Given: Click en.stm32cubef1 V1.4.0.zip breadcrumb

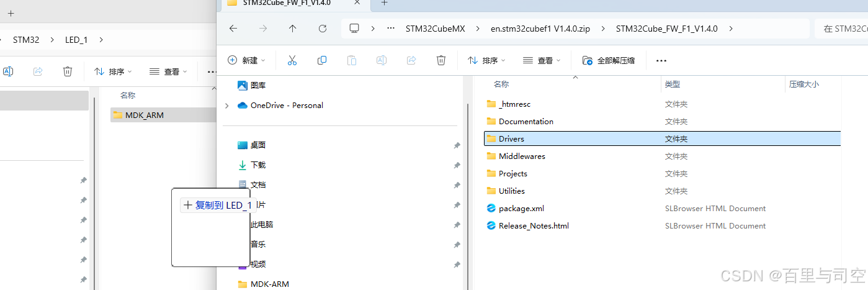Looking at the screenshot, I should pos(540,29).
